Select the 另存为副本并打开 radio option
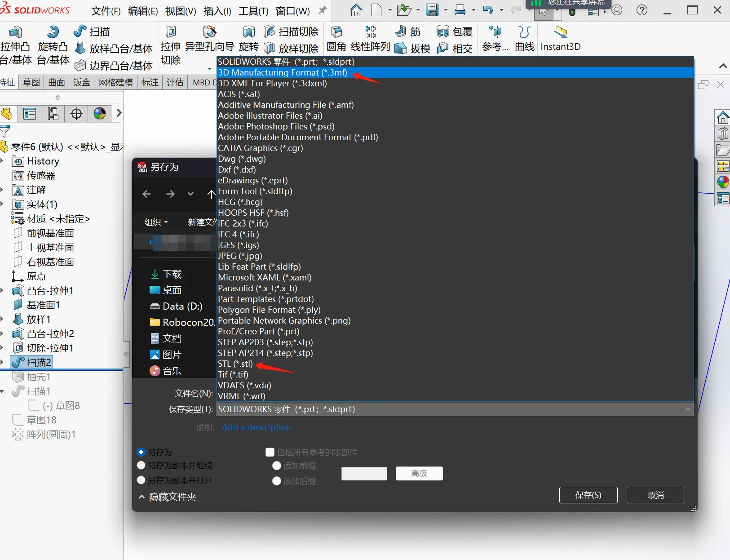The image size is (730, 560). pos(141,480)
